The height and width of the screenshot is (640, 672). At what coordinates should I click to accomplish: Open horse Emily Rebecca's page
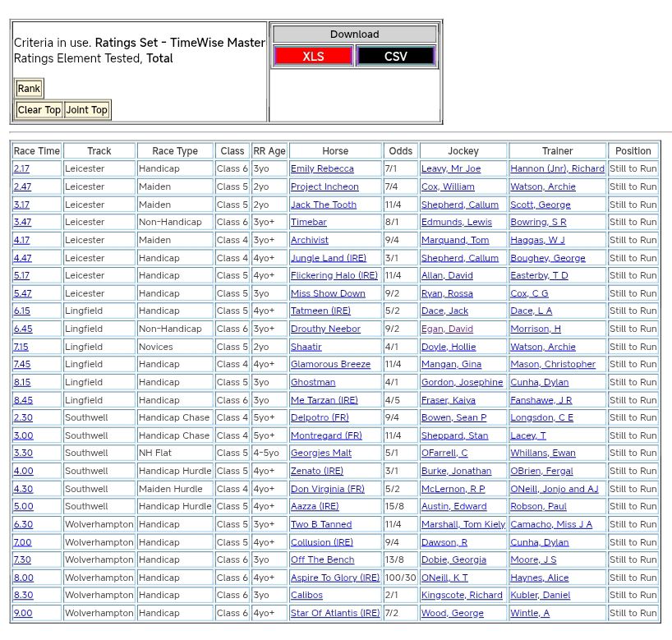(322, 168)
